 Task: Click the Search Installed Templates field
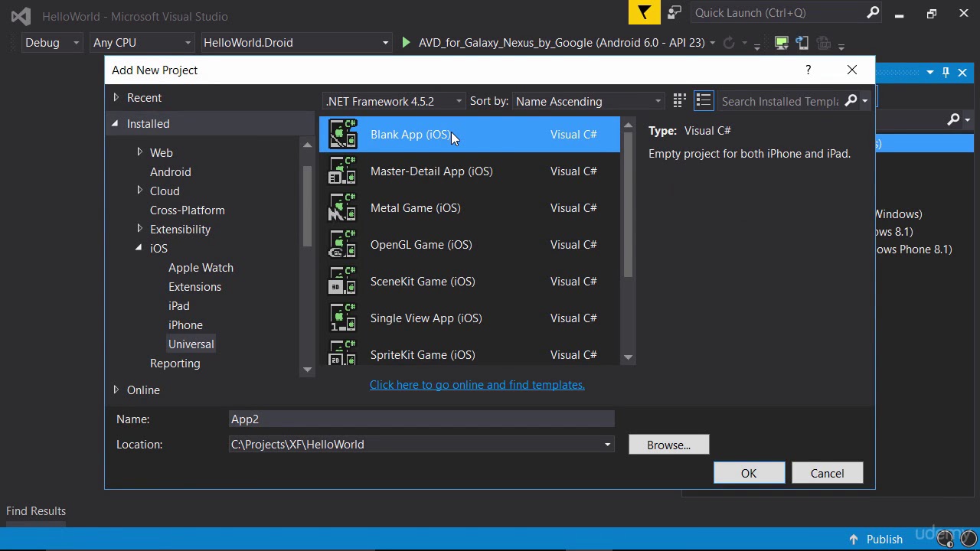point(779,101)
